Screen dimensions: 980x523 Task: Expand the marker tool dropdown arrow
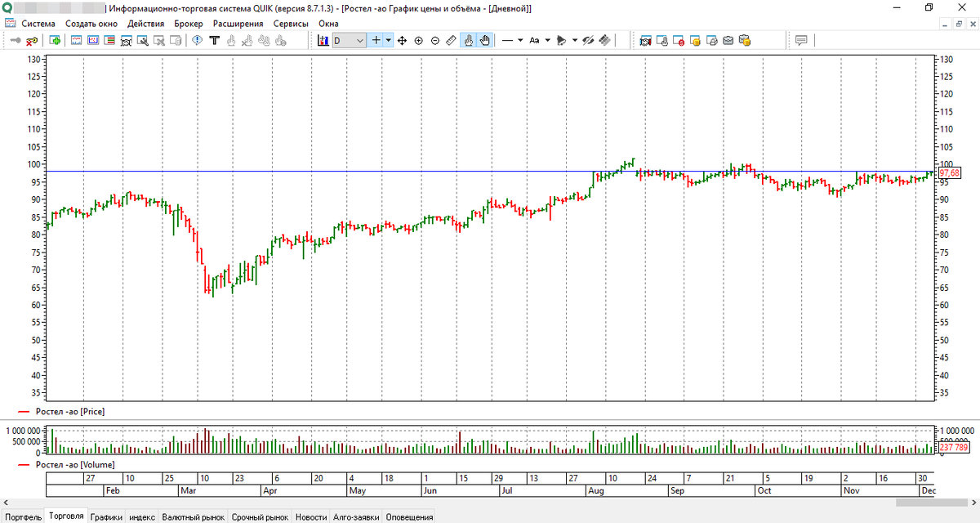click(x=574, y=40)
